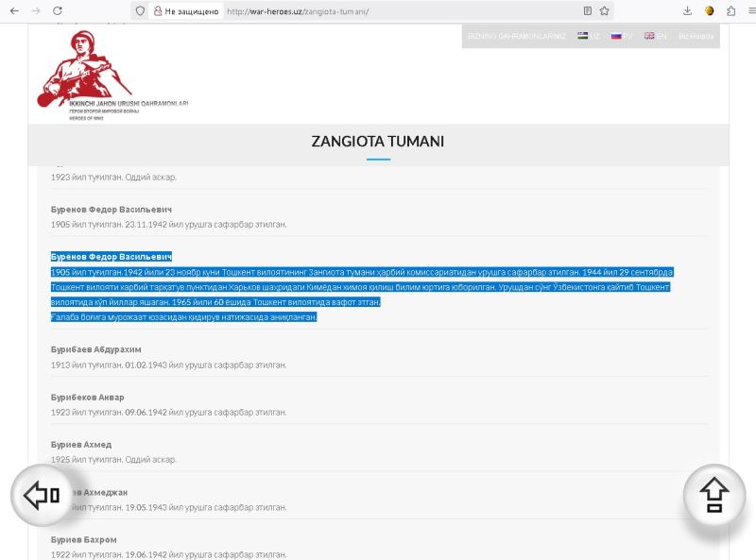This screenshot has width=756, height=560.
Task: Click the browser back arrow
Action: coord(14,11)
